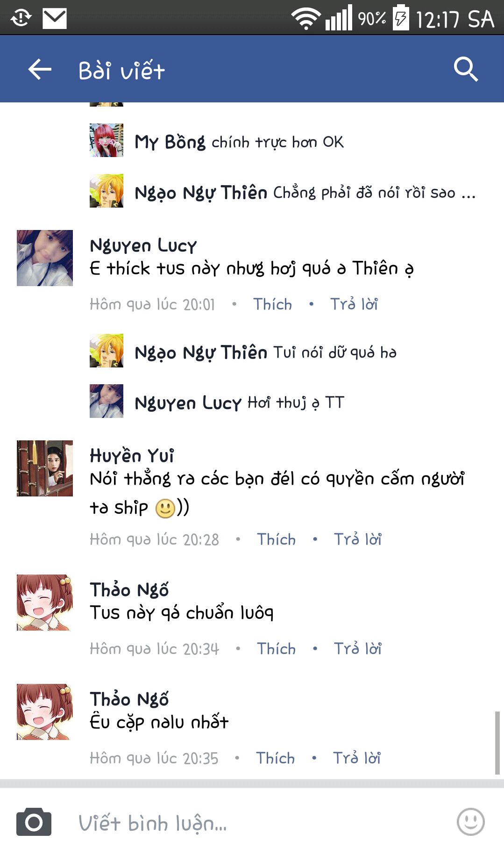Open search with the magnifier icon

(466, 70)
